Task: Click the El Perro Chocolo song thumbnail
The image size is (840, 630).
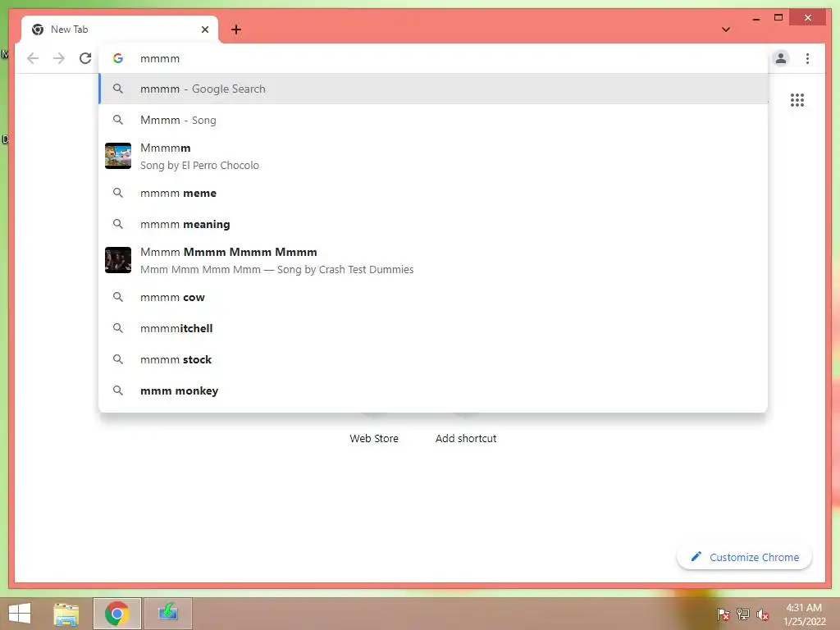Action: 118,156
